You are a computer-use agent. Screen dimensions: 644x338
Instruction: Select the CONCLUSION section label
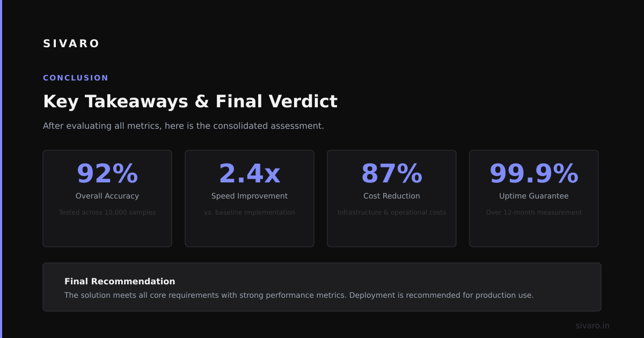click(76, 78)
